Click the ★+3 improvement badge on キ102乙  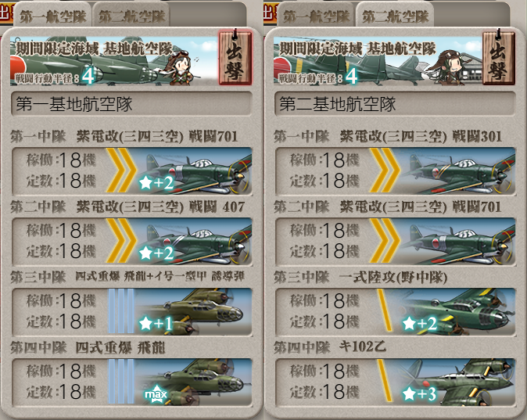click(x=419, y=393)
